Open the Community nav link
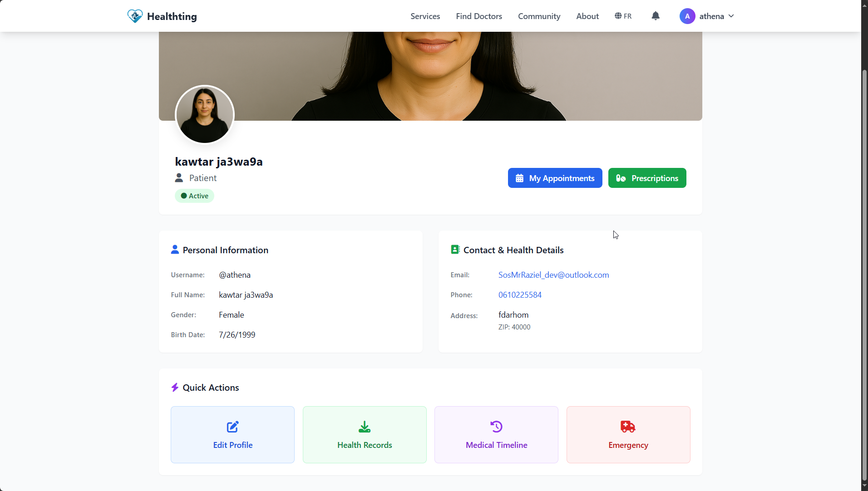This screenshot has height=491, width=868. click(x=539, y=16)
